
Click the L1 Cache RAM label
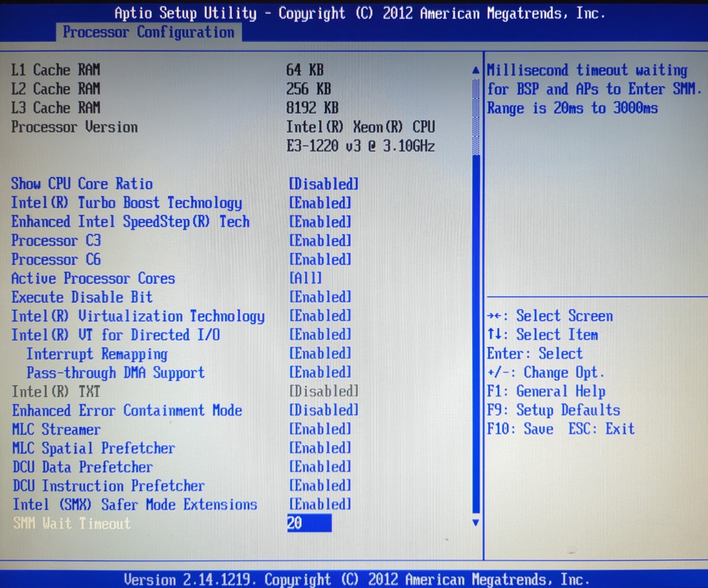tap(55, 70)
